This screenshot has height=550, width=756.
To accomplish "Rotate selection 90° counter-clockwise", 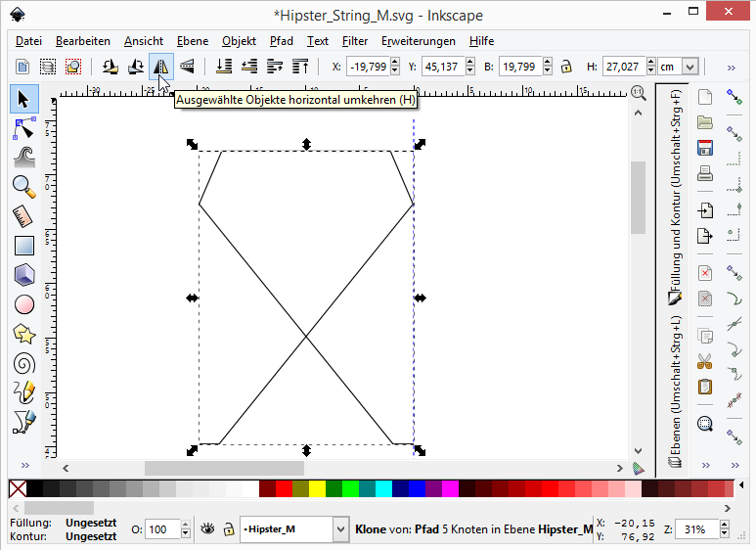I will coord(110,67).
